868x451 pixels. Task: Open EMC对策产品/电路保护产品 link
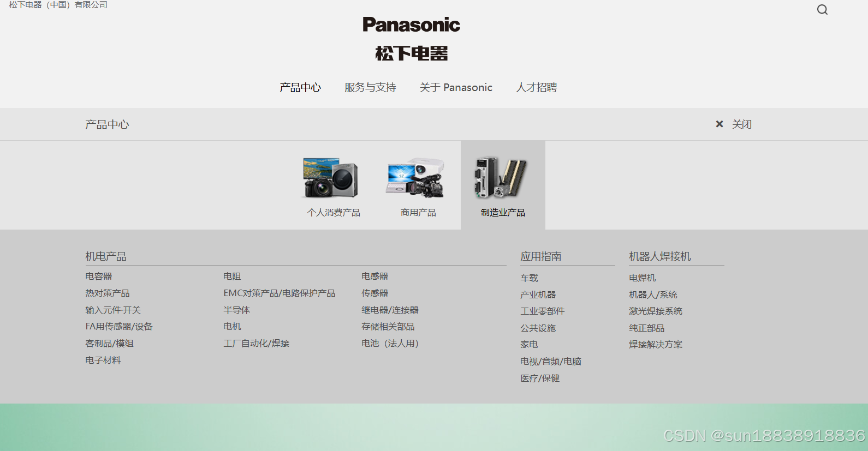coord(280,293)
